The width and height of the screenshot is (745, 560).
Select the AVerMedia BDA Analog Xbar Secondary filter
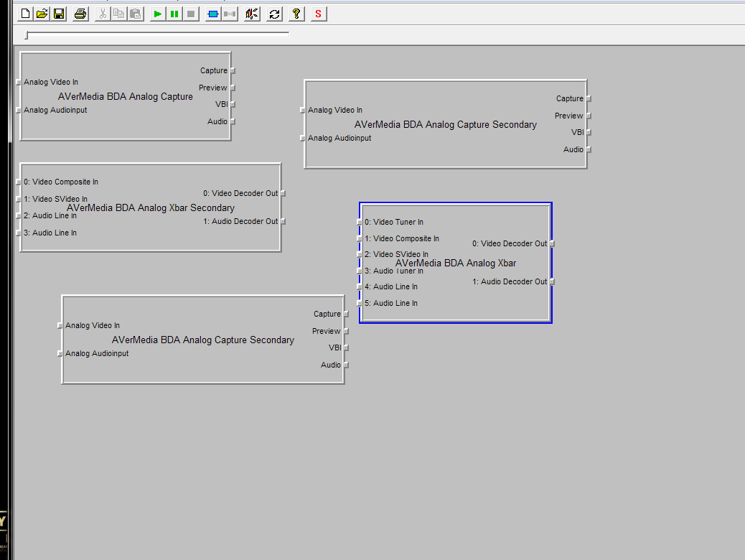151,207
